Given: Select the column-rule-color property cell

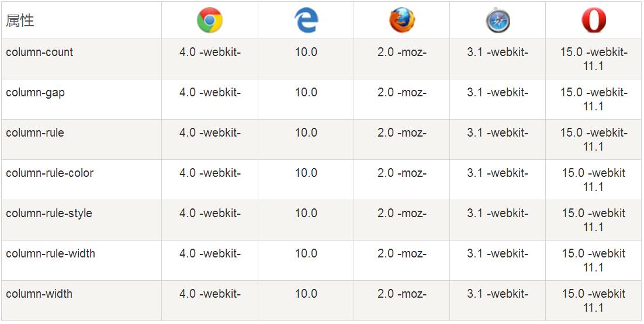Looking at the screenshot, I should (x=81, y=180).
